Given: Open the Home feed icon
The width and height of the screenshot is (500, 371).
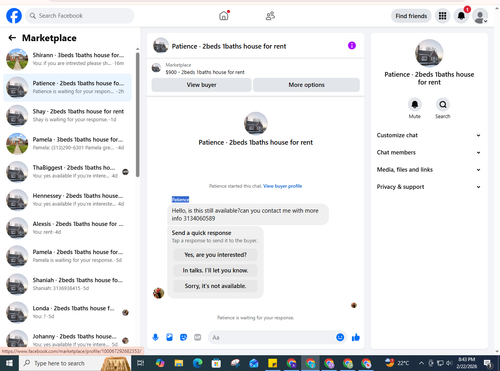Looking at the screenshot, I should (224, 16).
